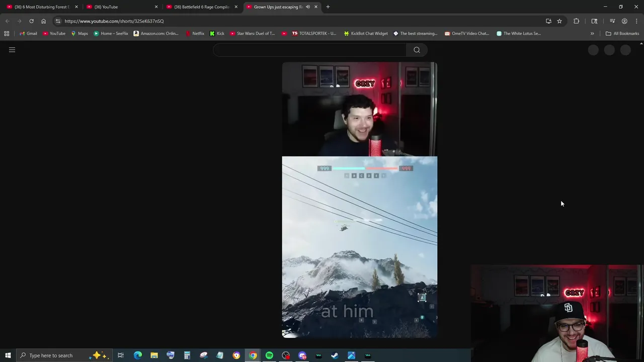Launch Microsoft Edge from taskbar

(137, 355)
